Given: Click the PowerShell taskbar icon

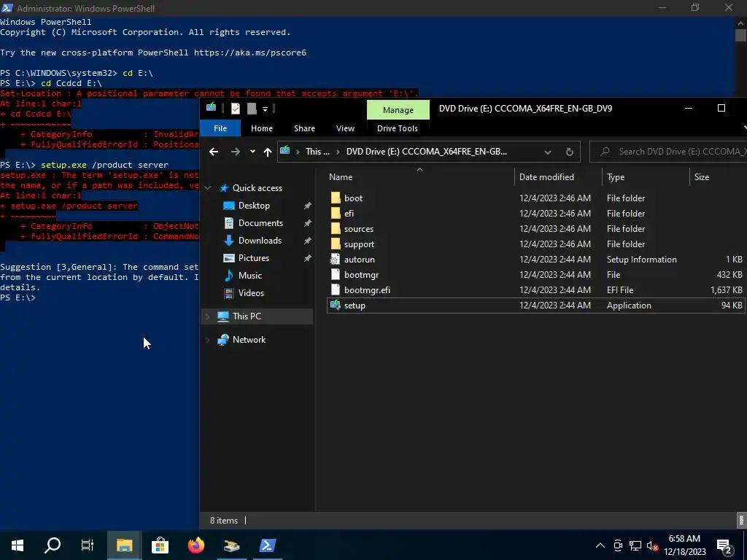Looking at the screenshot, I should 267,545.
